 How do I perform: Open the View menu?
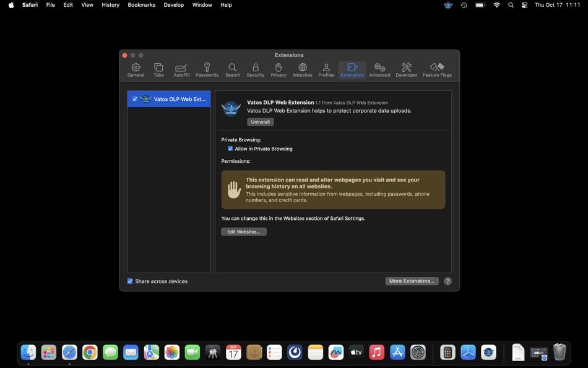point(87,5)
